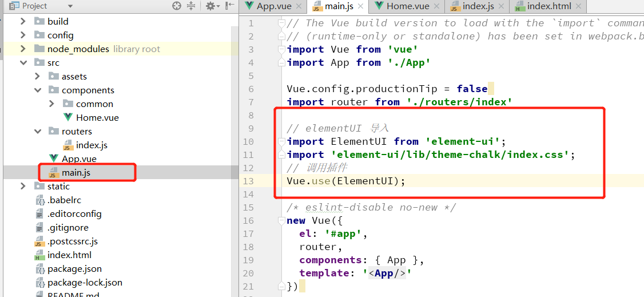Fold the new Vue block at line 16
The width and height of the screenshot is (644, 297).
281,220
